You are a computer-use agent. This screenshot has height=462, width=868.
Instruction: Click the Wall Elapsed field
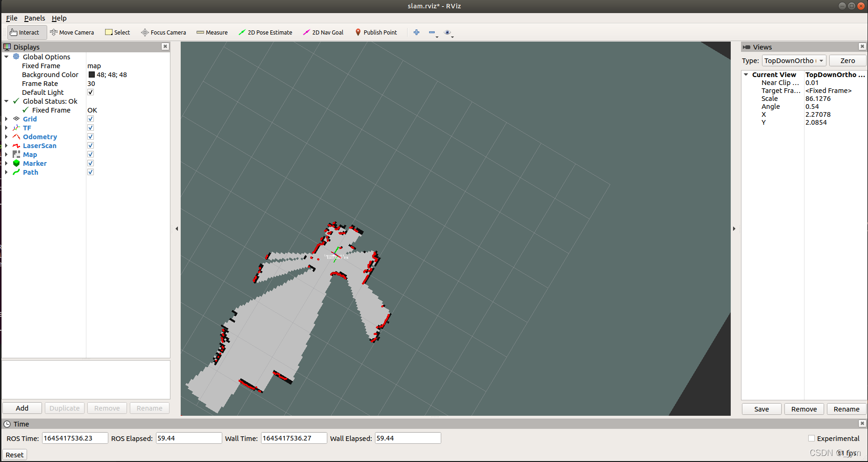[408, 438]
